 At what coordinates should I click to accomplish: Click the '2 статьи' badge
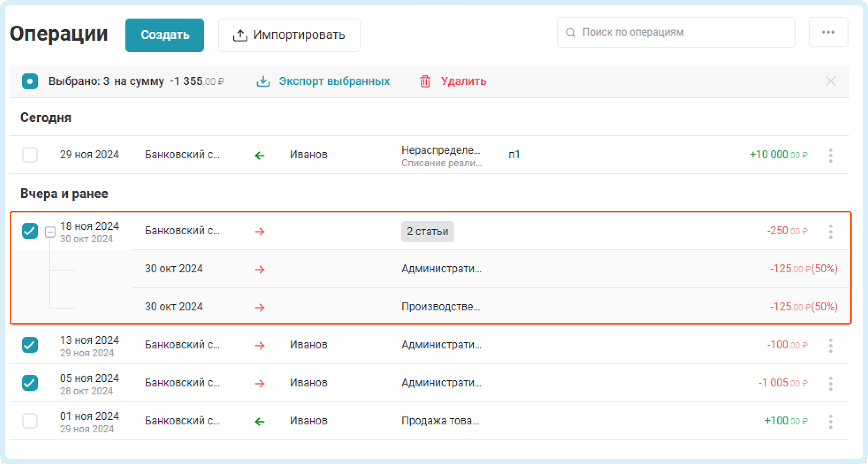tap(427, 231)
